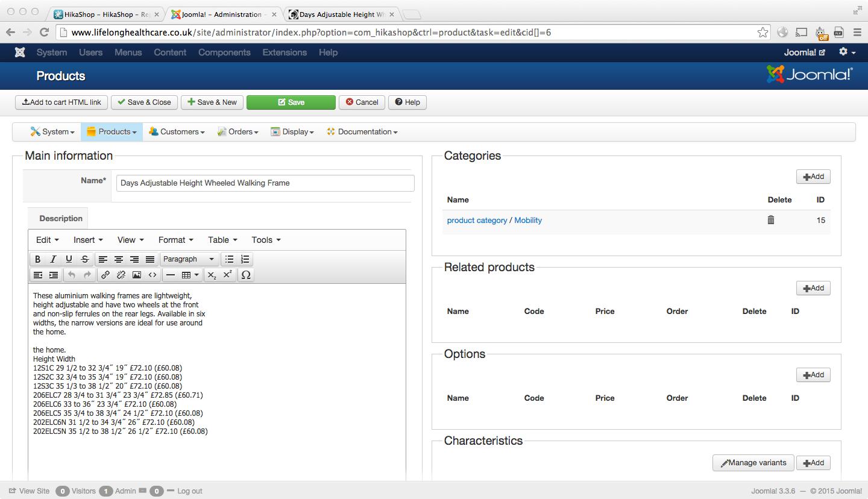Toggle bold formatting in the description editor
This screenshot has height=499, width=868.
[37, 259]
